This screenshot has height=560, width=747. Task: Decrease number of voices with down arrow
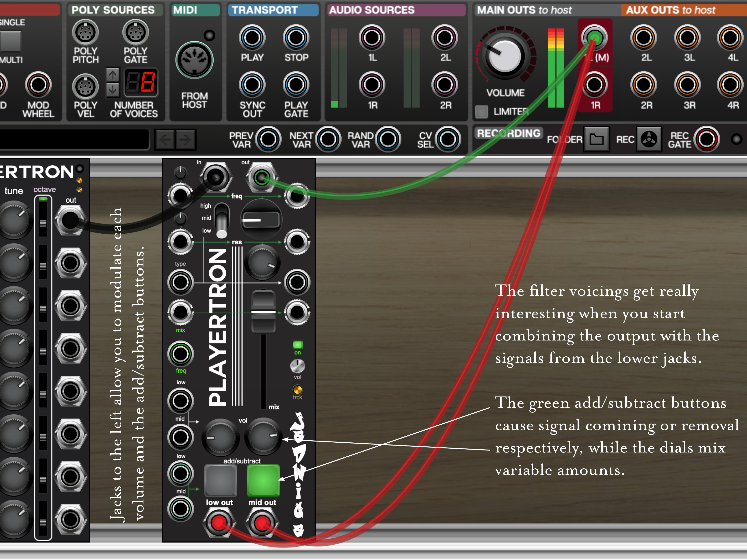coord(113,90)
